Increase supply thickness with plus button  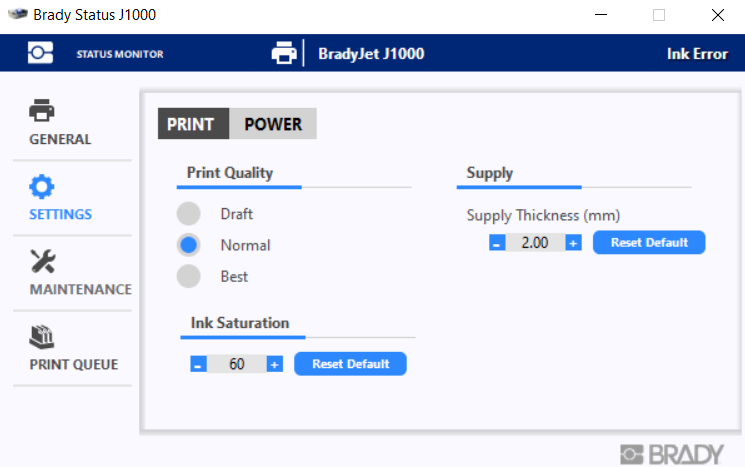[x=573, y=243]
